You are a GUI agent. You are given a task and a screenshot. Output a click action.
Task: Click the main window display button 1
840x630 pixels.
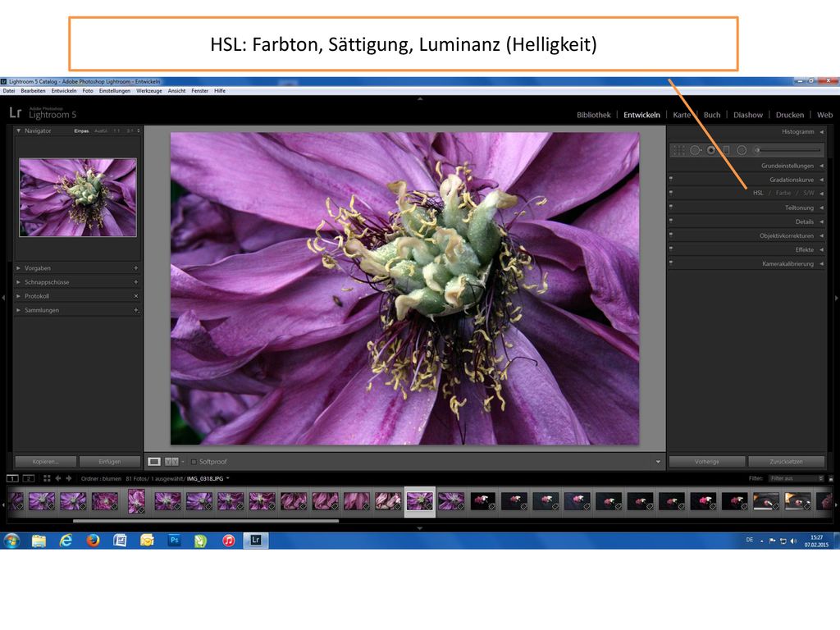point(12,478)
